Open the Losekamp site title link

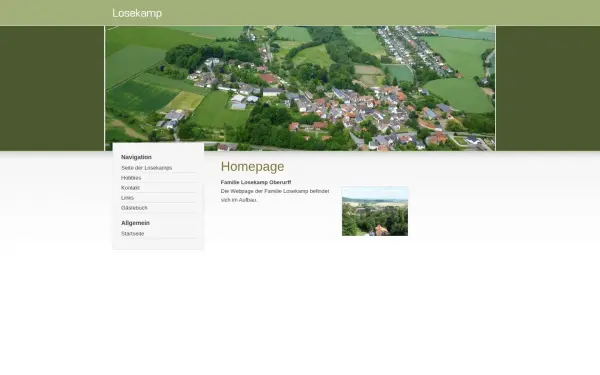coord(137,13)
